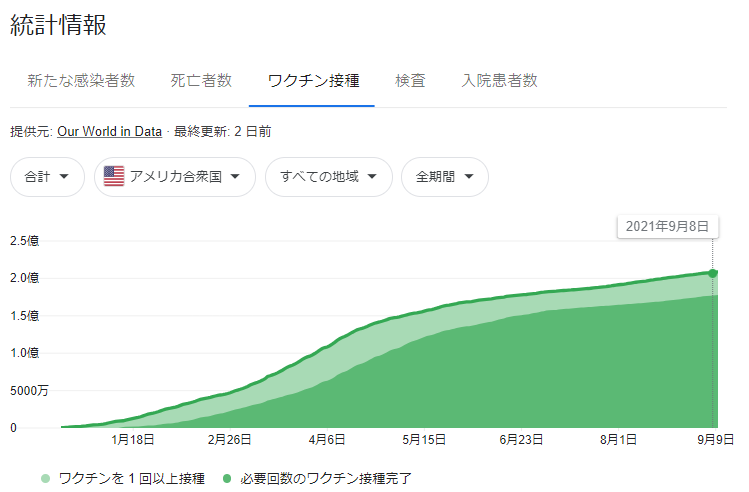Open the Our World in Data link
The width and height of the screenshot is (749, 492).
coord(109,131)
